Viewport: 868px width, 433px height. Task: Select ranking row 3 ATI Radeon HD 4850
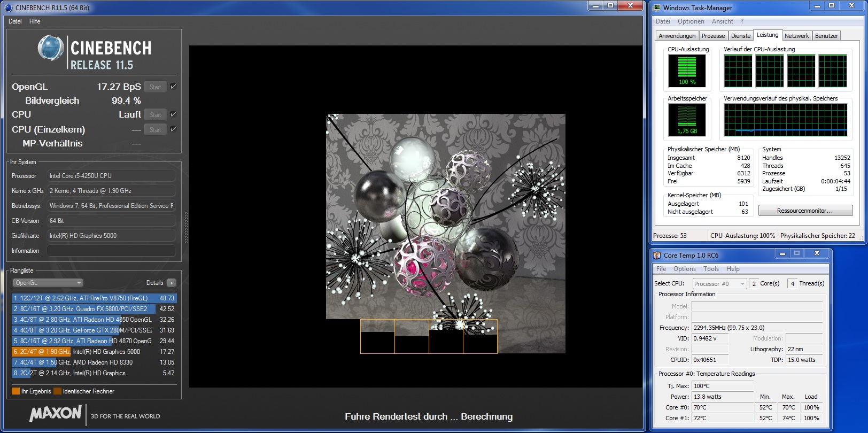(x=94, y=320)
